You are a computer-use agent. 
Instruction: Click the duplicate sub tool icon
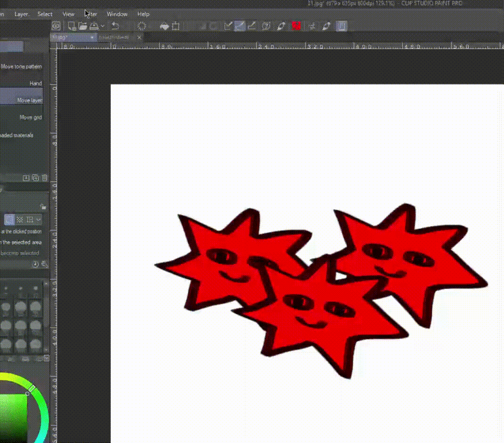pos(35,178)
